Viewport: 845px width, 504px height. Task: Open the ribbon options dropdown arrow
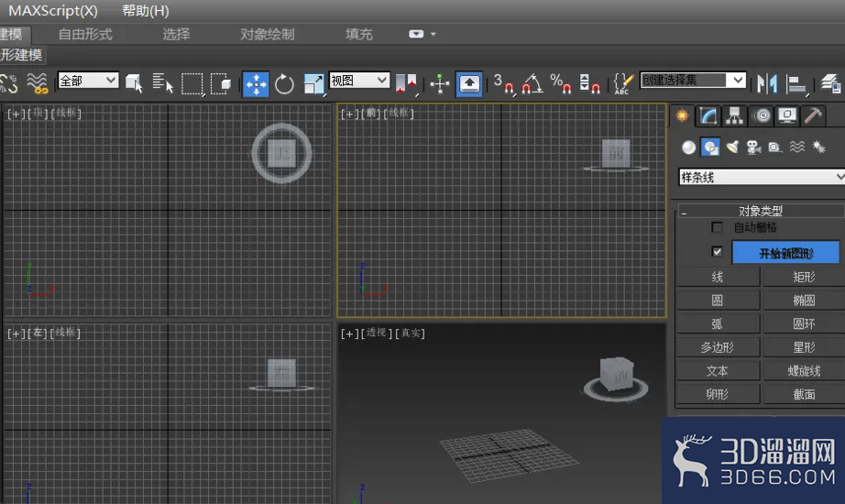[433, 34]
